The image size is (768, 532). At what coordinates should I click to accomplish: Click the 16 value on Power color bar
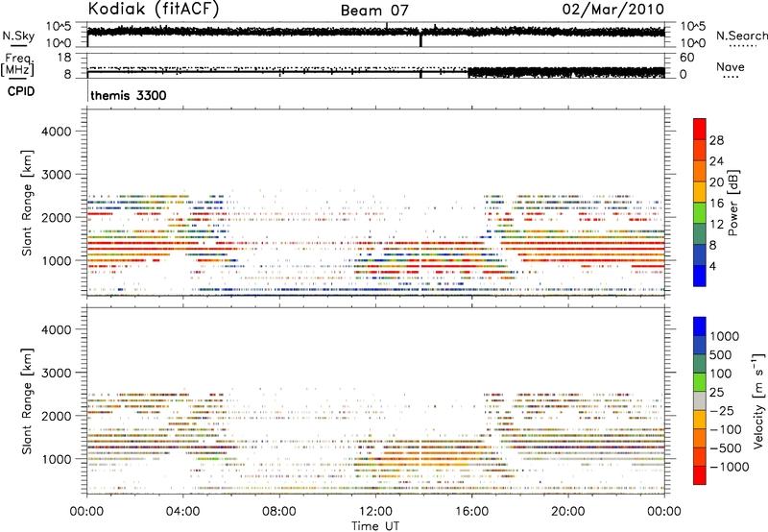coord(716,204)
